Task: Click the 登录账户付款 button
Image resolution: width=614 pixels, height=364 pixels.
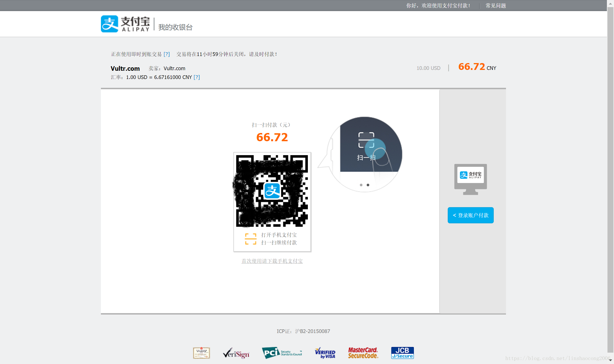Action: (x=470, y=215)
